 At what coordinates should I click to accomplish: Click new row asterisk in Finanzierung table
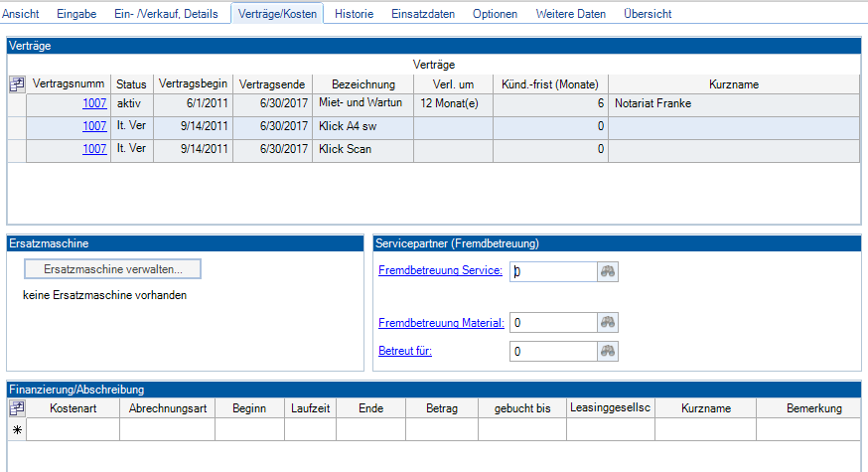coord(17,429)
